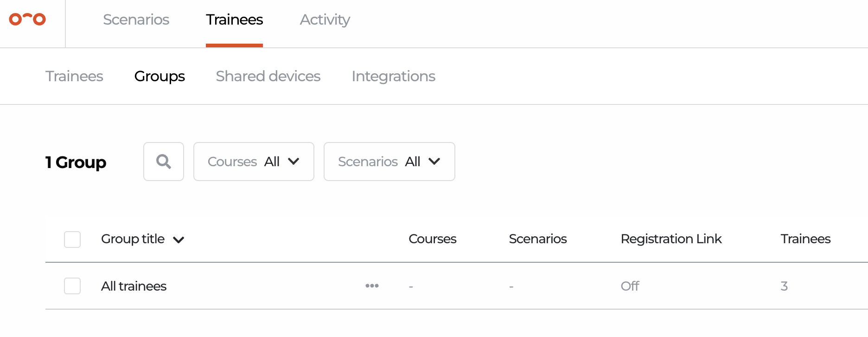Image resolution: width=868 pixels, height=337 pixels.
Task: Check the All trainees row checkbox
Action: (72, 286)
